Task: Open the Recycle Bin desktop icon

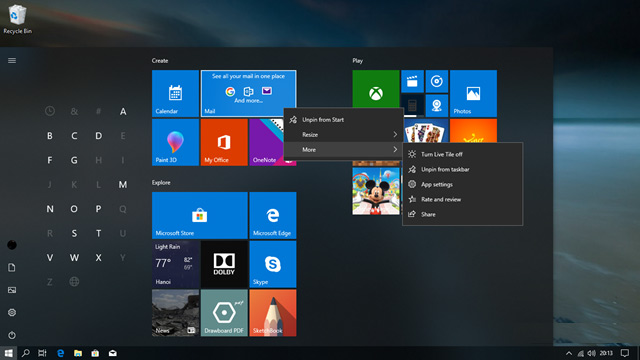Action: click(x=17, y=19)
